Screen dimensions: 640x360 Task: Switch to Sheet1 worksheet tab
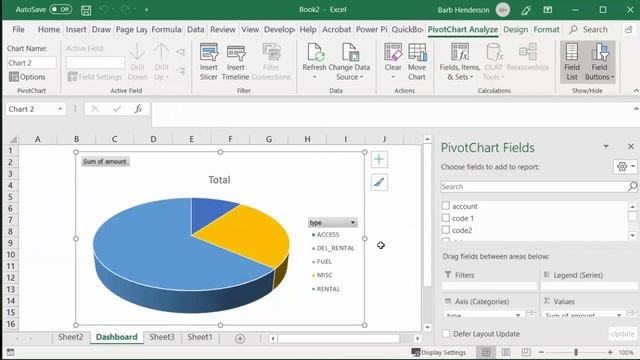click(200, 337)
